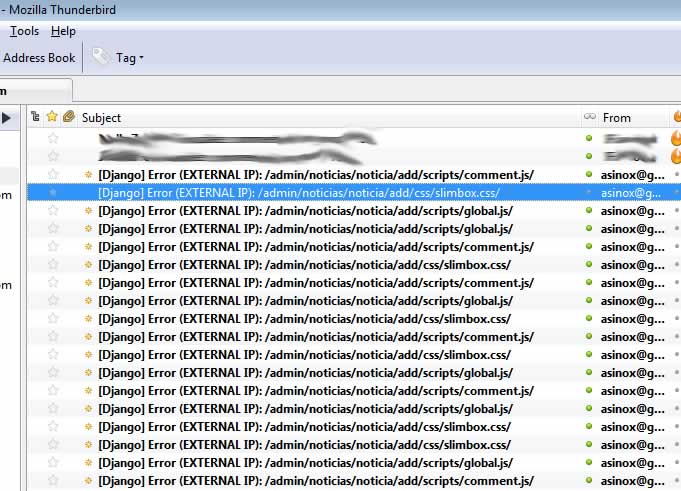Viewport: 681px width, 491px height.
Task: Click sender asinox@g... in the highlighted row
Action: point(632,193)
